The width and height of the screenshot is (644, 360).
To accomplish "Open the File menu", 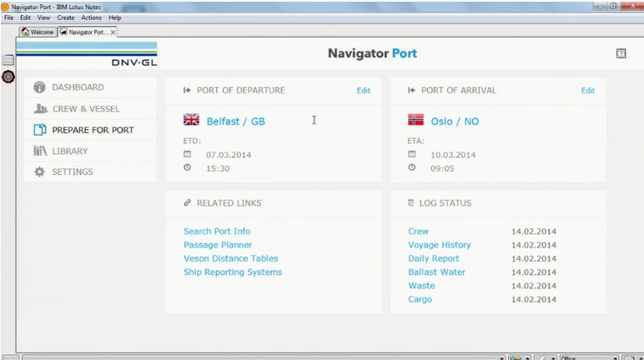I will [x=8, y=17].
